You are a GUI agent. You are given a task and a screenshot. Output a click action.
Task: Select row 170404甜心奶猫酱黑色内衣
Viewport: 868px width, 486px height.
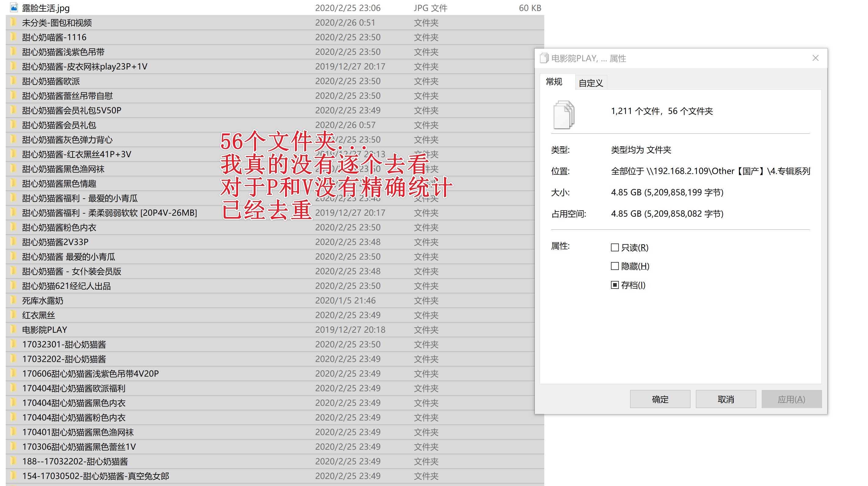pos(275,403)
